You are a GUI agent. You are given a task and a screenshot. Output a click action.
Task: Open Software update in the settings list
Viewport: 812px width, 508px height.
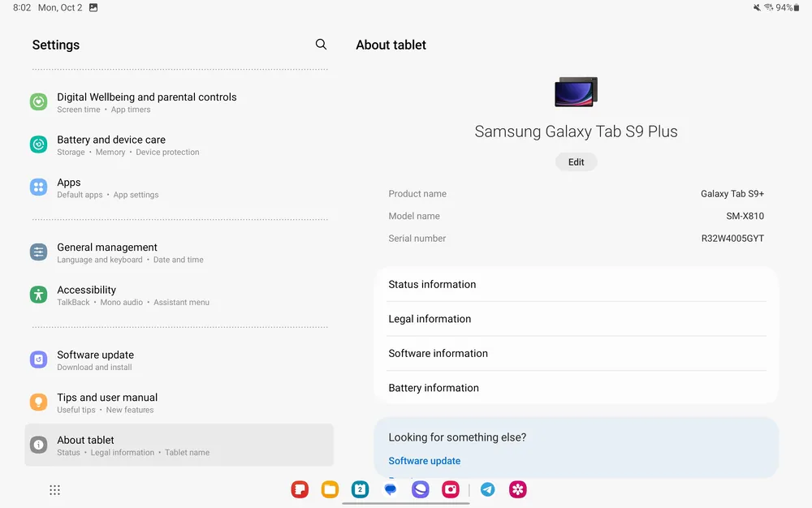click(x=179, y=360)
